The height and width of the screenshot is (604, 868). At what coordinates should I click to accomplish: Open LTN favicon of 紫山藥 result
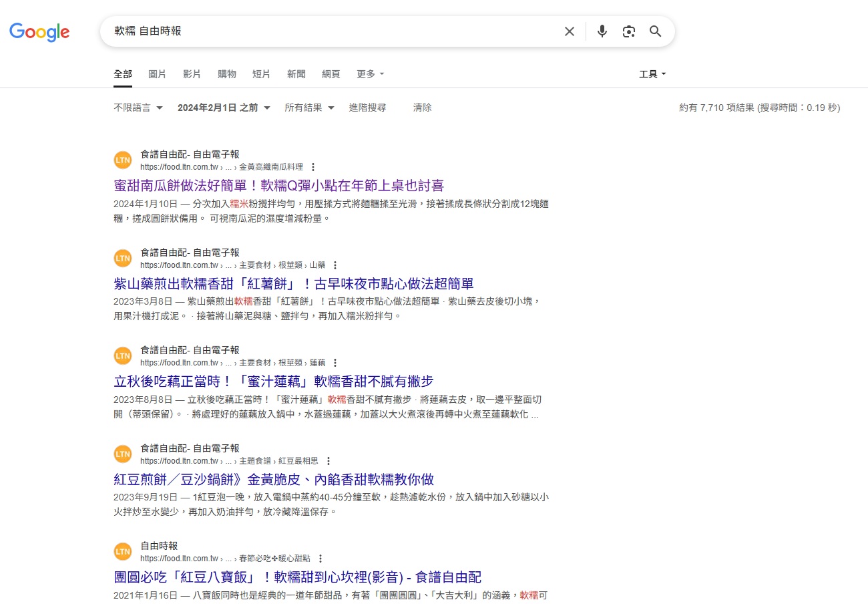click(x=123, y=259)
